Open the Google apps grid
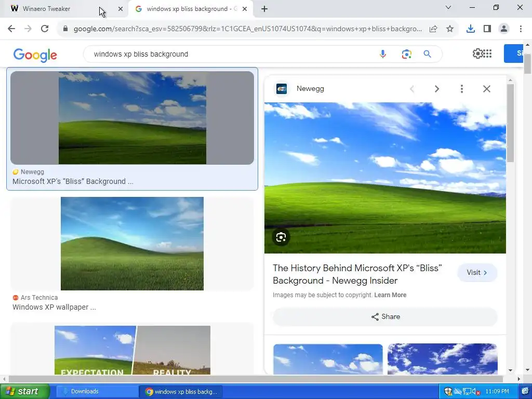 coord(487,54)
